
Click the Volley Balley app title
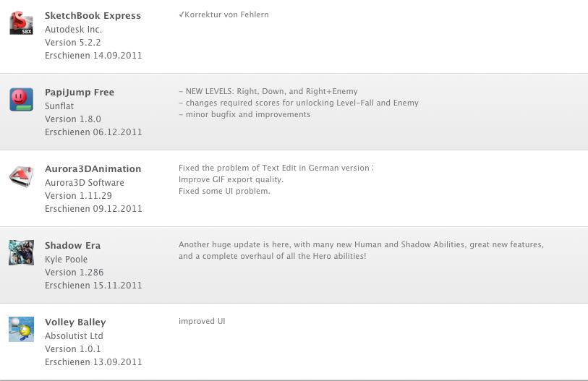[75, 322]
